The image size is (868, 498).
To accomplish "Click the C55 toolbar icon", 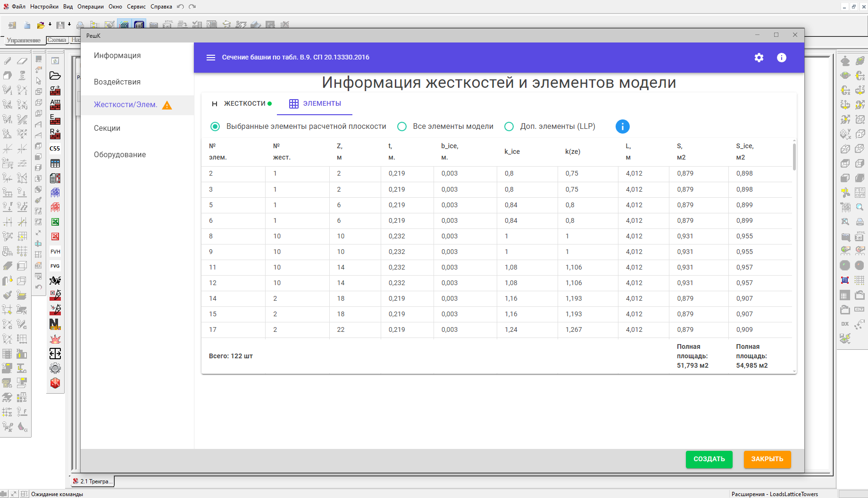I will 55,149.
